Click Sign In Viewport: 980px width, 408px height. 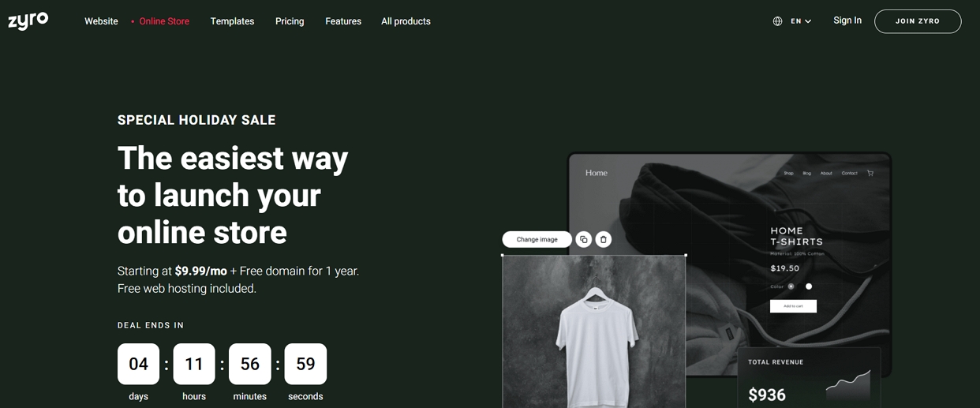pyautogui.click(x=847, y=21)
